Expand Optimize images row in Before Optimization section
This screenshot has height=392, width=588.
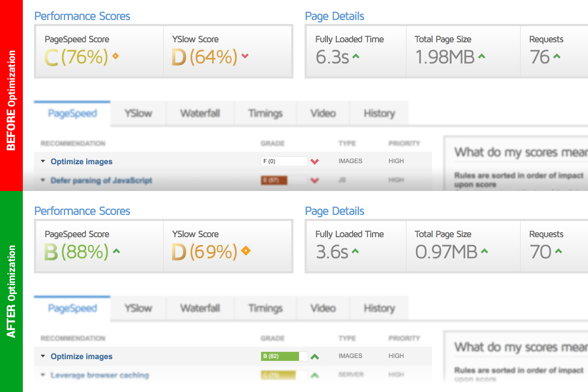[x=43, y=161]
